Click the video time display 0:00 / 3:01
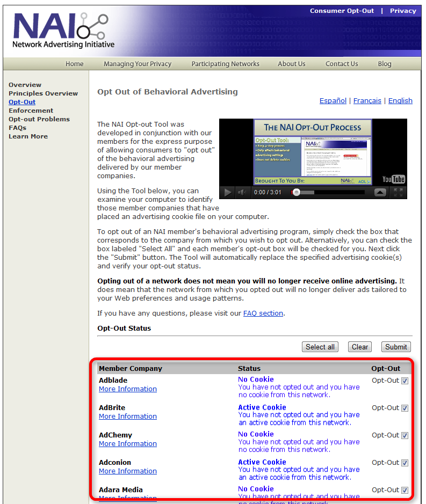This screenshot has width=426, height=504. 268,192
